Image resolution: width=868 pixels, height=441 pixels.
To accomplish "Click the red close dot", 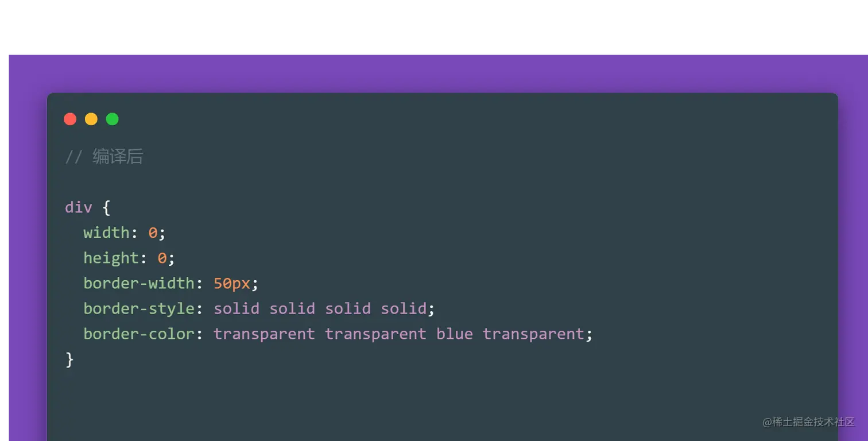I will point(70,119).
